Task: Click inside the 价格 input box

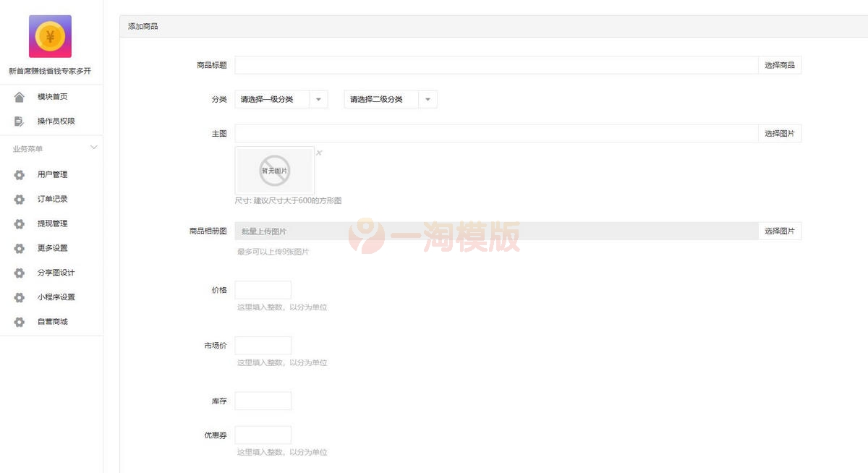Action: click(263, 289)
